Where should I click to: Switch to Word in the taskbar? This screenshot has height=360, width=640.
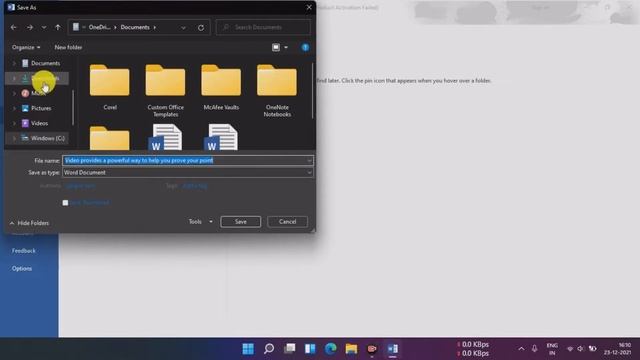(393, 349)
